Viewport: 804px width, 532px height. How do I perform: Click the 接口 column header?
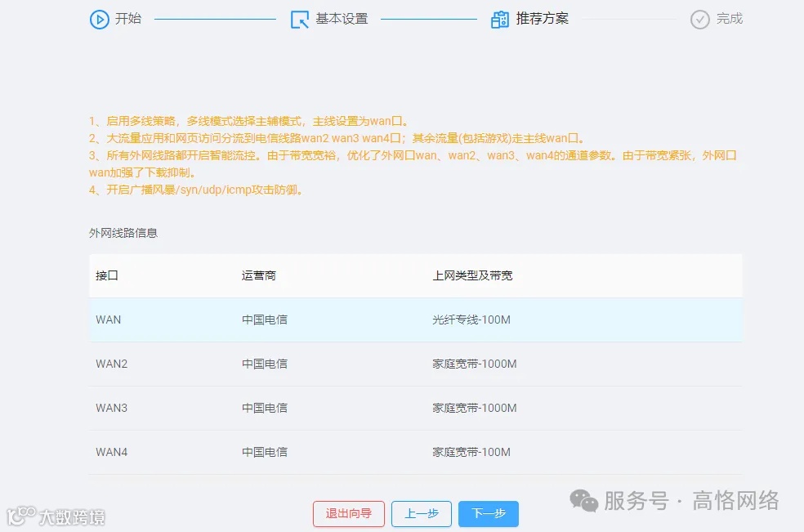(107, 275)
